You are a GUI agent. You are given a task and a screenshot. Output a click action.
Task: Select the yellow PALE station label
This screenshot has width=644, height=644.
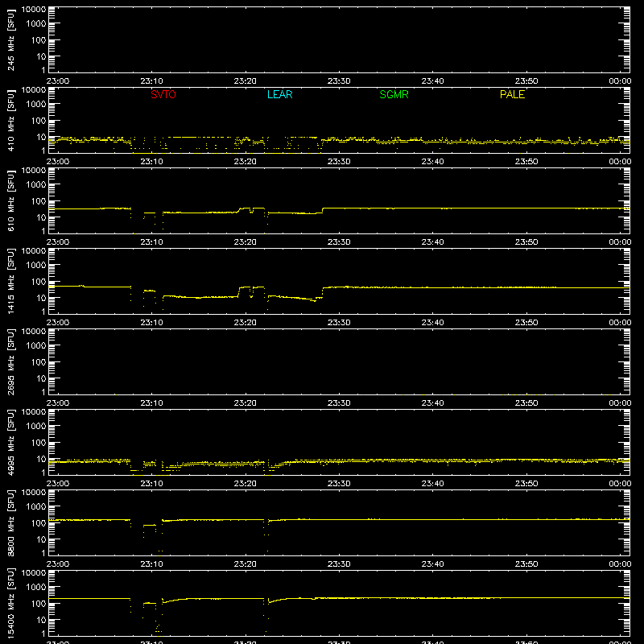tap(512, 94)
